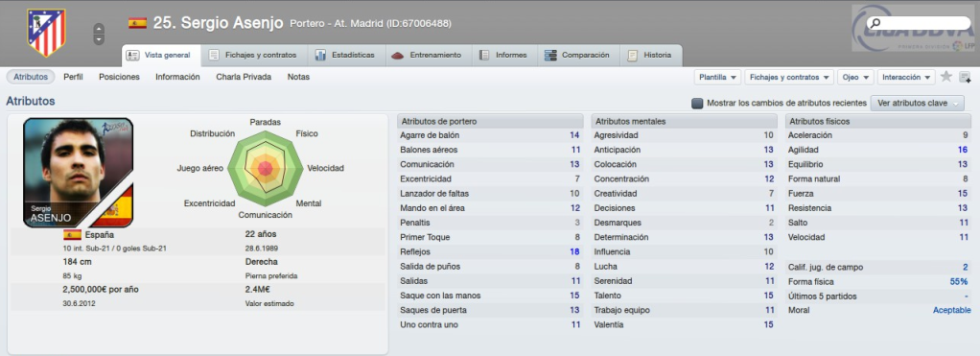Open the Comparación tab
The image size is (980, 356).
click(577, 55)
